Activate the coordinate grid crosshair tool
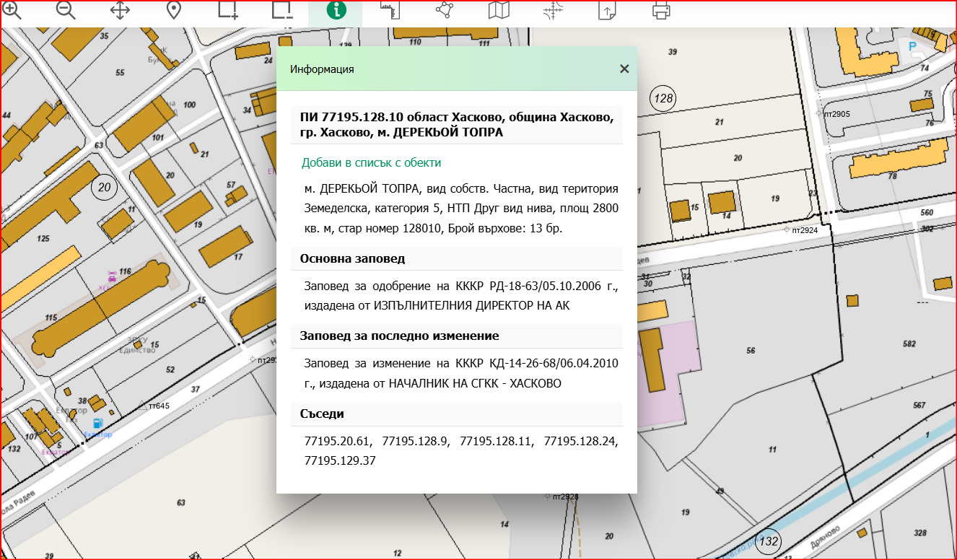This screenshot has height=560, width=957. pos(551,12)
